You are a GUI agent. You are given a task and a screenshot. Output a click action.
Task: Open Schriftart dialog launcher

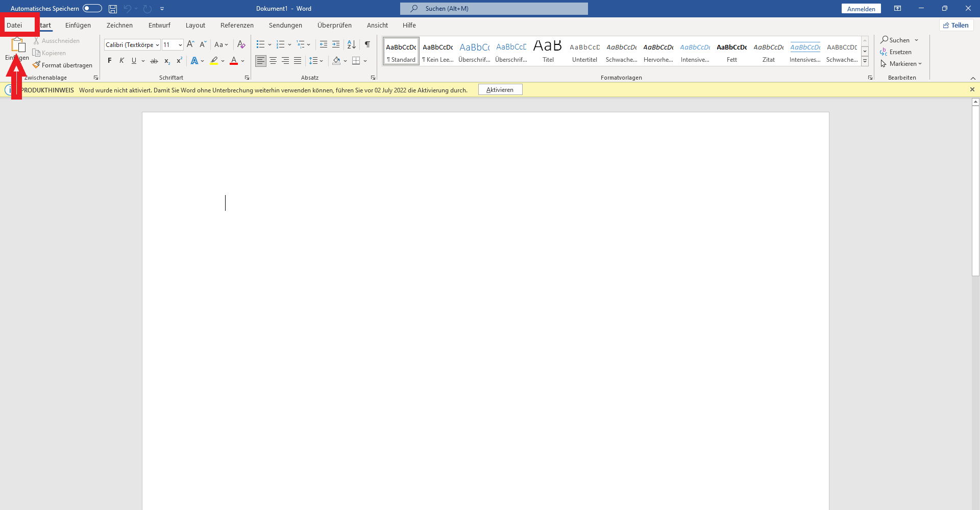point(247,78)
